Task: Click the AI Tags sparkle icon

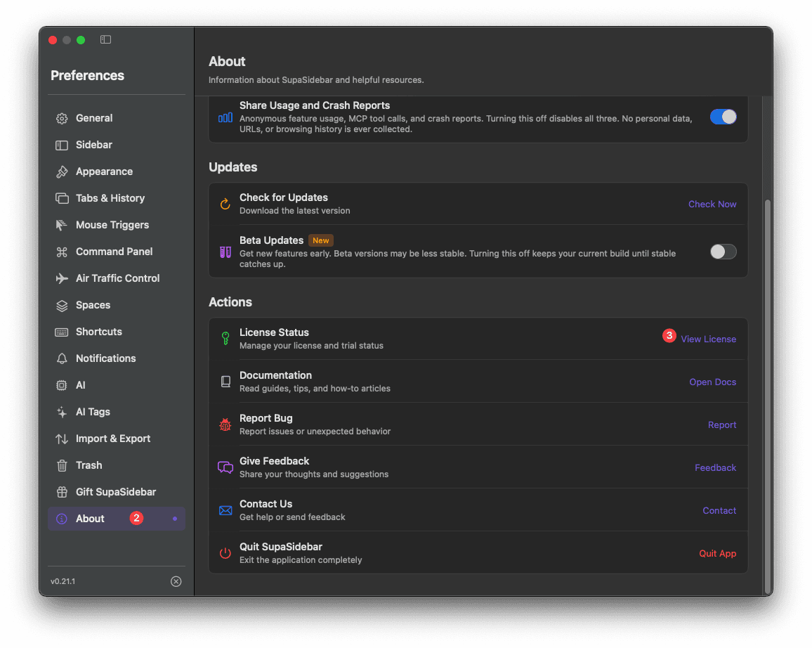Action: (62, 413)
